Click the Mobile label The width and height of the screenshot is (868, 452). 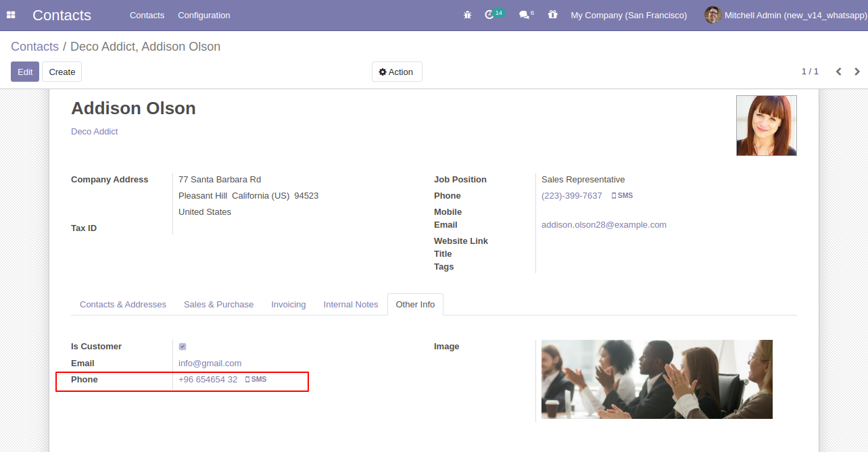[448, 212]
